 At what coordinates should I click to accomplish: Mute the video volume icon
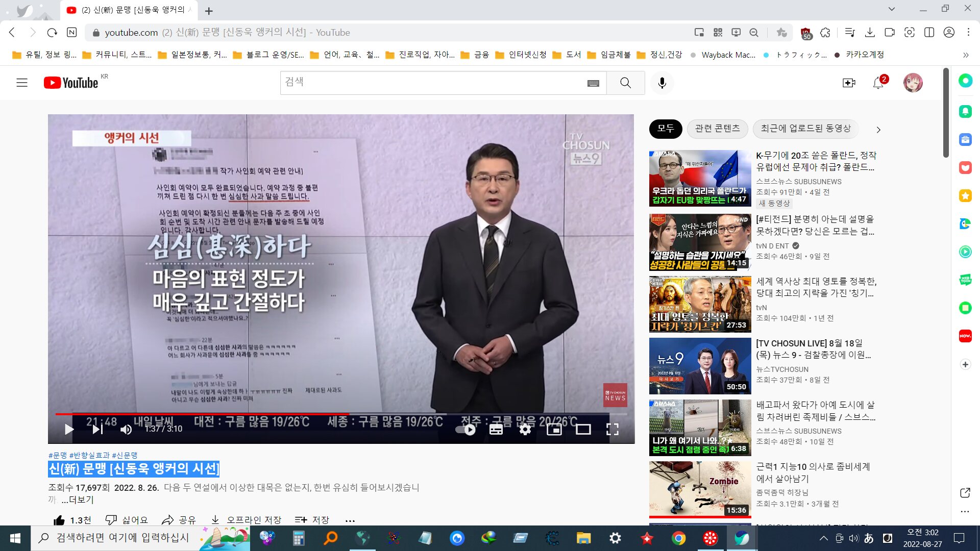(126, 430)
